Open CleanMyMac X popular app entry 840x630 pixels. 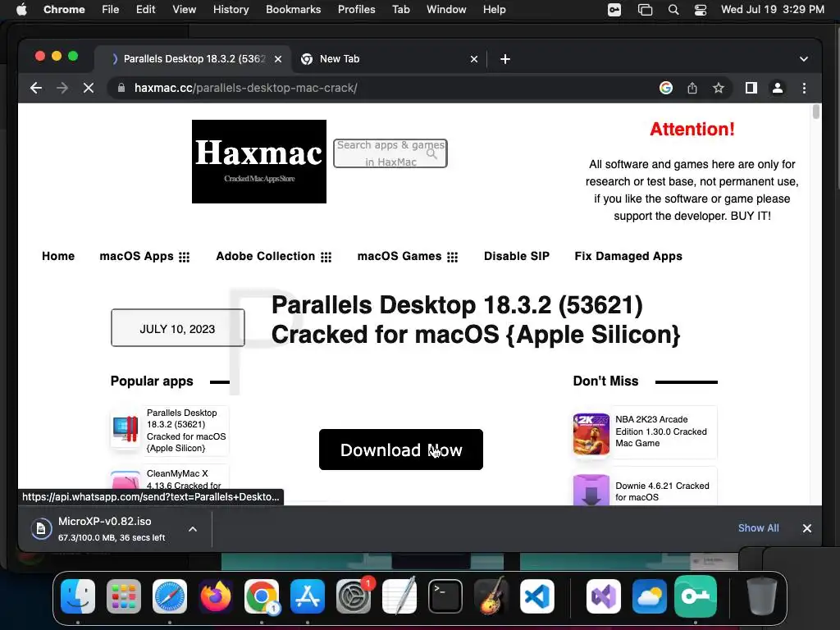coord(184,479)
